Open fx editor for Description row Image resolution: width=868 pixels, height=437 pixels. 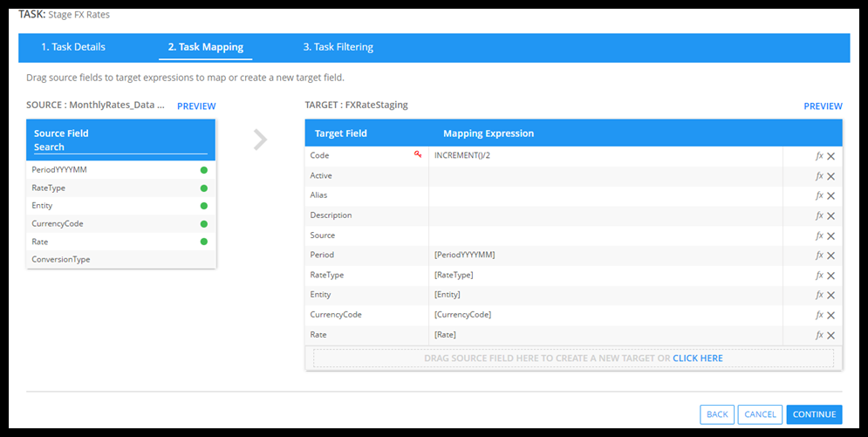(818, 216)
